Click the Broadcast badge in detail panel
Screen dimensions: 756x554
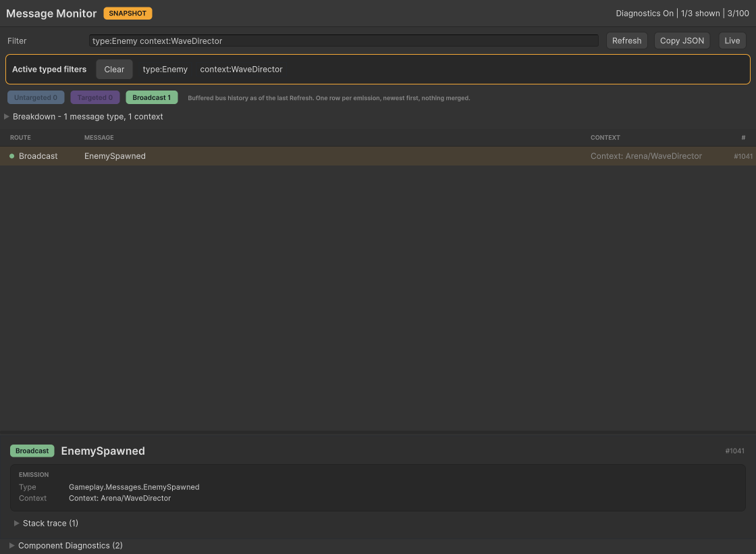(x=32, y=451)
